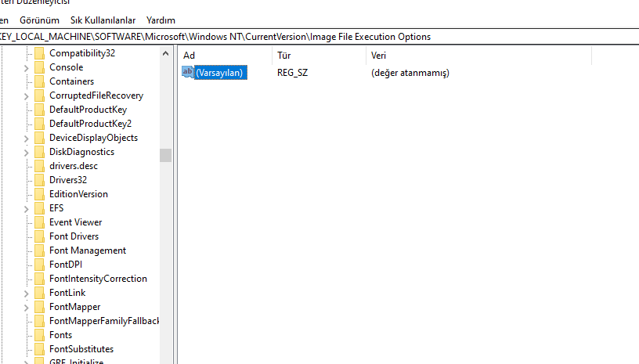Open the Görünüm menu
Screen dimensions: 639x364
[39, 20]
